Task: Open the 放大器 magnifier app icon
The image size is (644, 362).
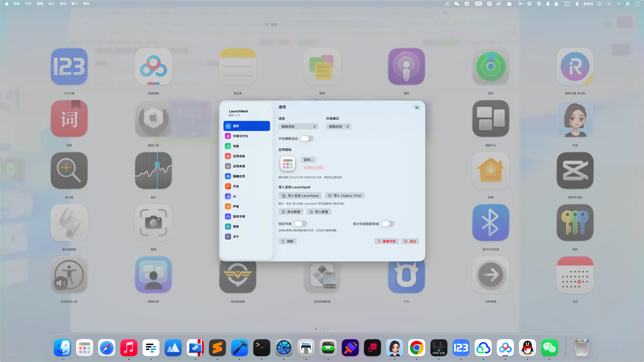Action: tap(69, 171)
